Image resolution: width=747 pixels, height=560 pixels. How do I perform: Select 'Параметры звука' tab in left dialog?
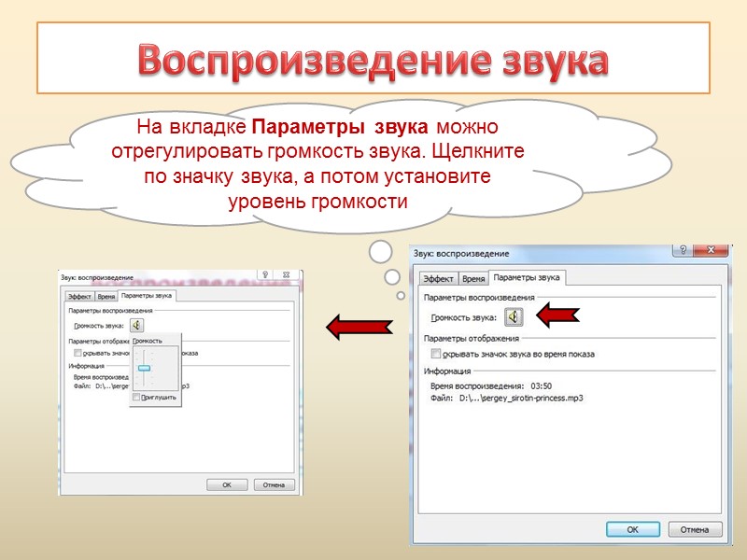pos(147,295)
